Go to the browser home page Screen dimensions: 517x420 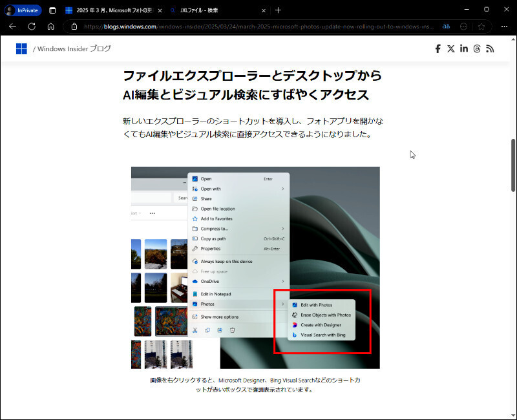pyautogui.click(x=51, y=26)
